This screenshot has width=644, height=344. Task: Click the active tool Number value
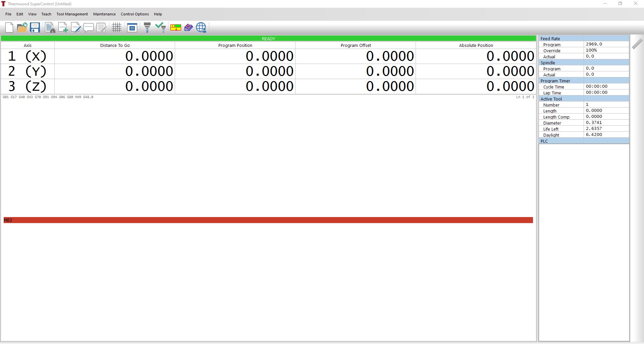tap(606, 105)
